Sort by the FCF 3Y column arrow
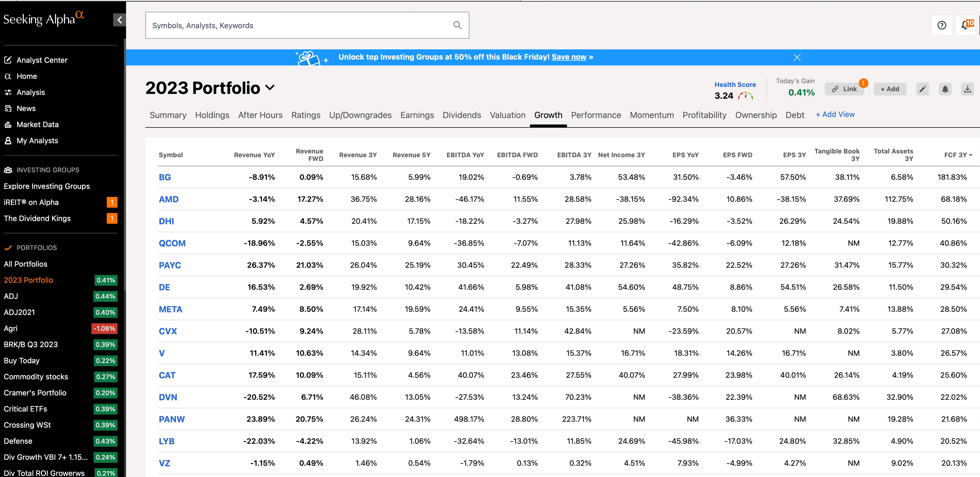 coord(971,155)
